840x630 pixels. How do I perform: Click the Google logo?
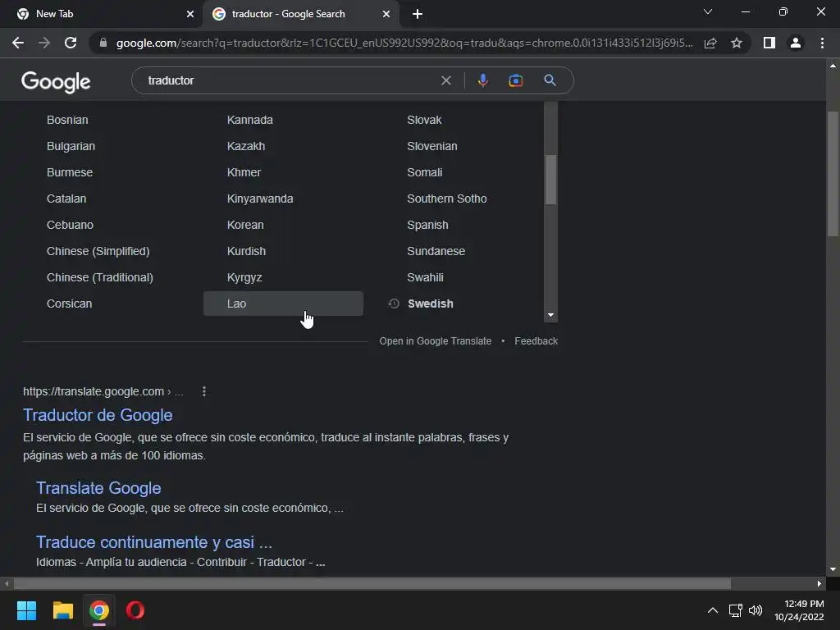[56, 82]
